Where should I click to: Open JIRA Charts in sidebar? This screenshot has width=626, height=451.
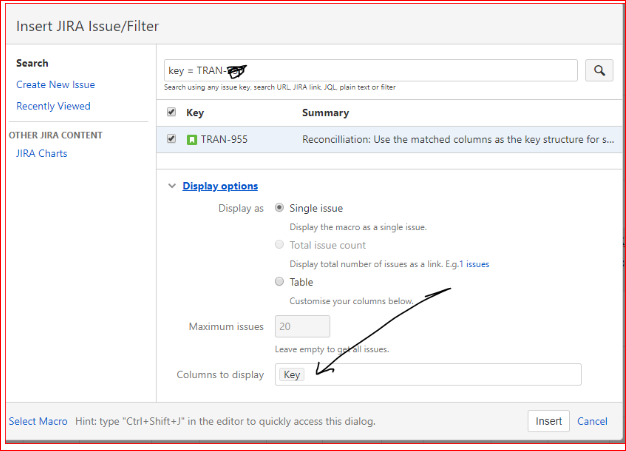point(42,154)
